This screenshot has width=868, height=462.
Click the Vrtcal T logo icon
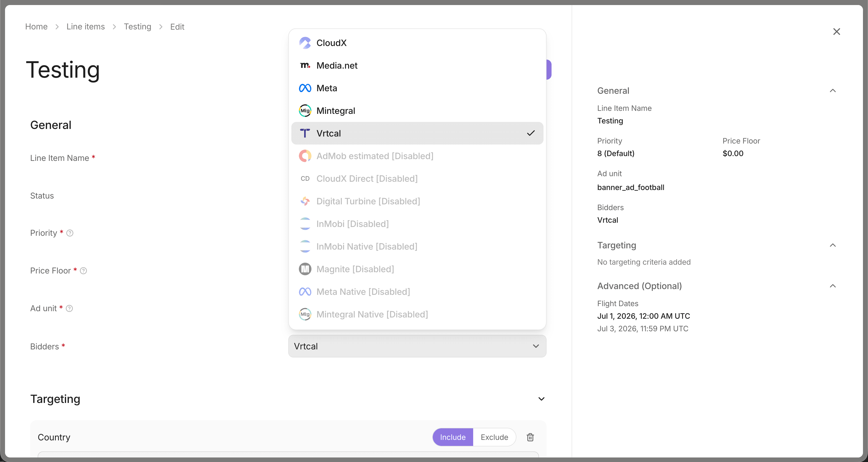305,133
